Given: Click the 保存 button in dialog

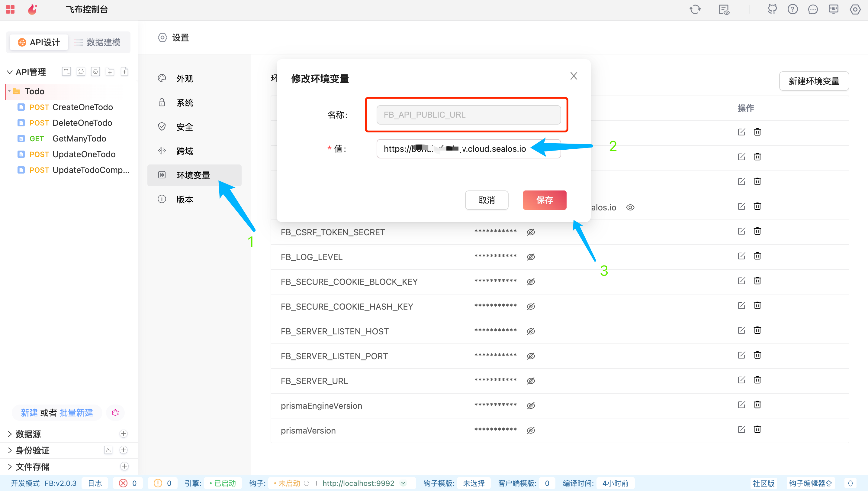Looking at the screenshot, I should coord(544,200).
